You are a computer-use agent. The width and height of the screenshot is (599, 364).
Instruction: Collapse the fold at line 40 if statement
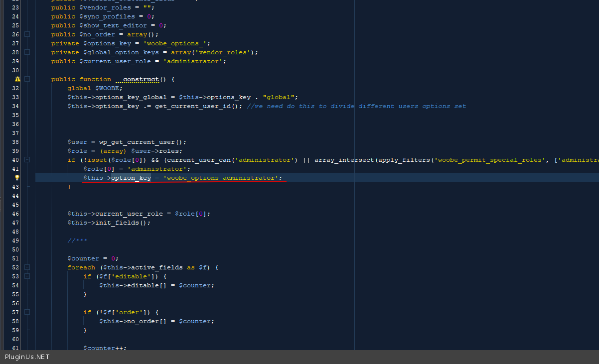(x=27, y=160)
